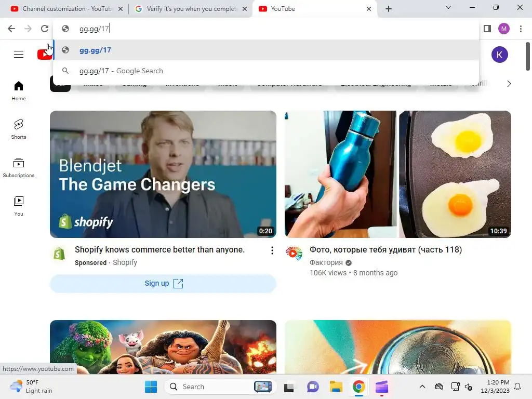This screenshot has width=532, height=399.
Task: Choose gg.gg/17 Google Search suggestion
Action: [x=266, y=71]
